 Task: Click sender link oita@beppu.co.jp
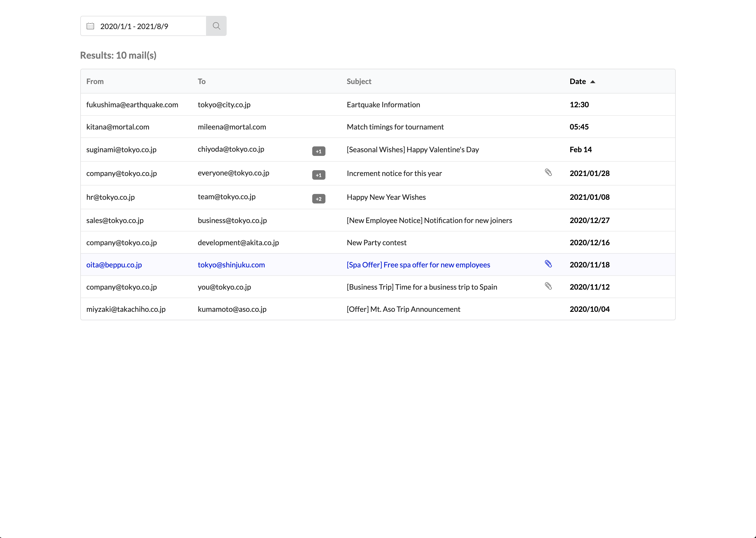coord(114,265)
